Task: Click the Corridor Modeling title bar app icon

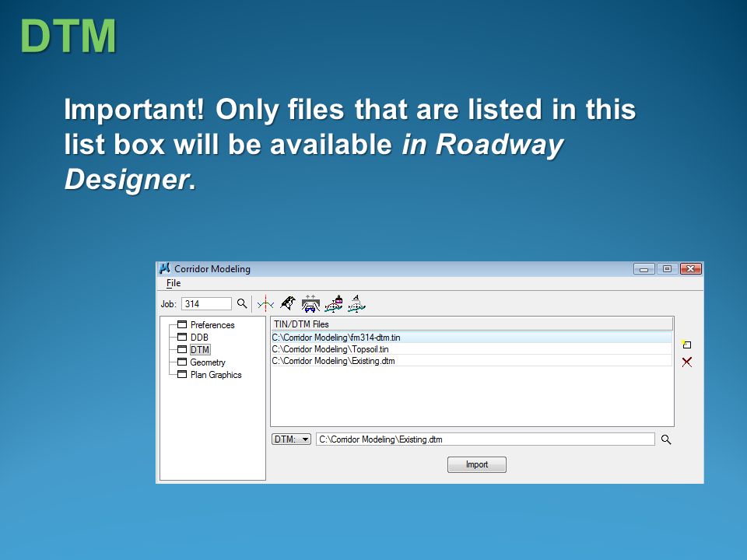Action: point(165,268)
